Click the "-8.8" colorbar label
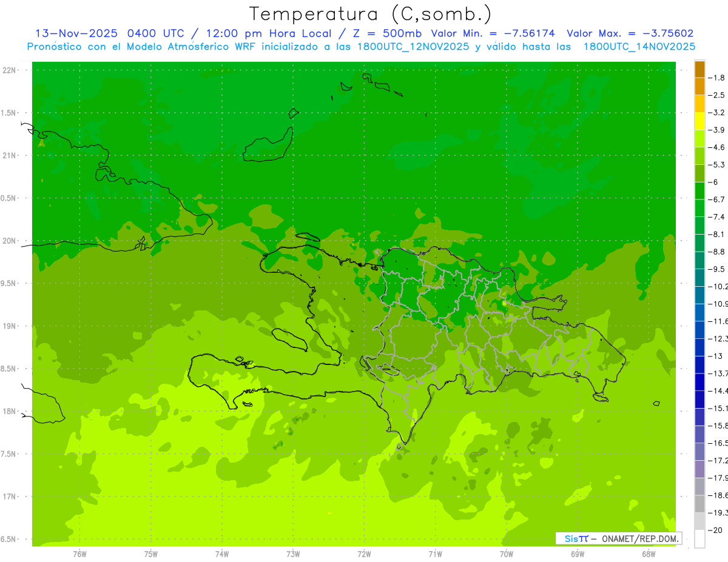Screen dimensions: 728x562 click(717, 252)
